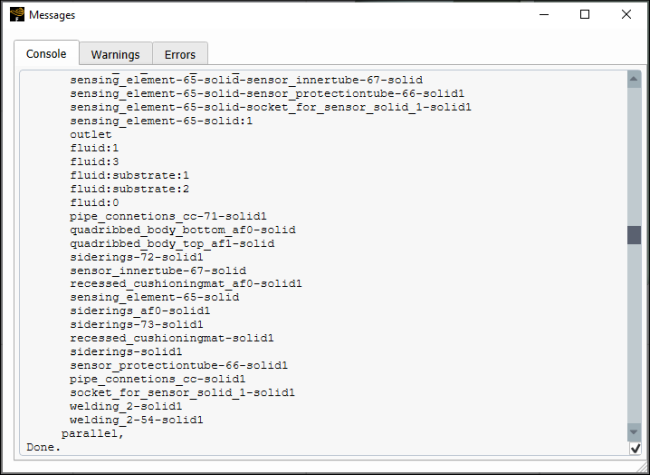Click the 'outlet' console line
Screen dimensions: 650x475
tap(91, 134)
